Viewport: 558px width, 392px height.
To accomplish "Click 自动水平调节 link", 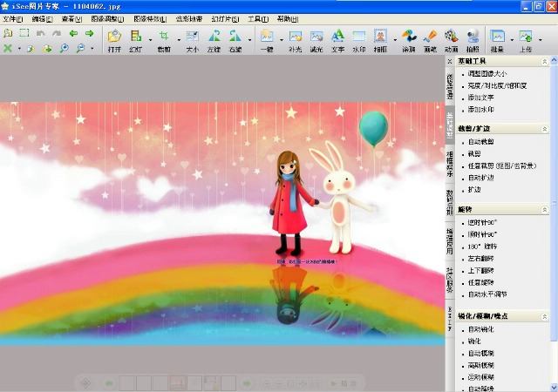I will [487, 294].
